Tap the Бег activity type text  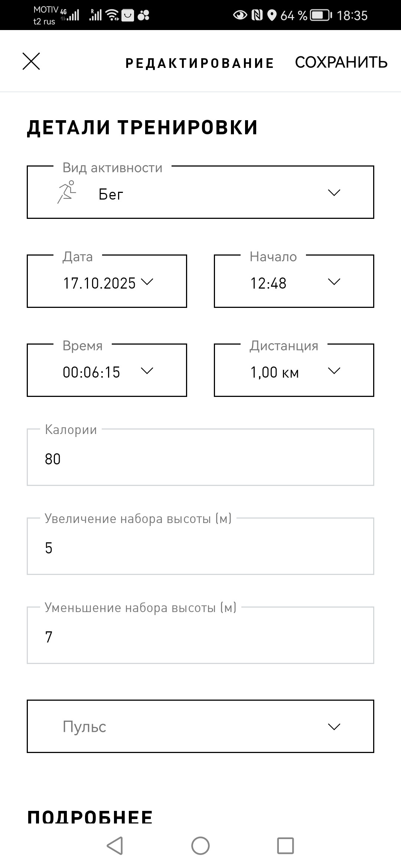pos(111,194)
